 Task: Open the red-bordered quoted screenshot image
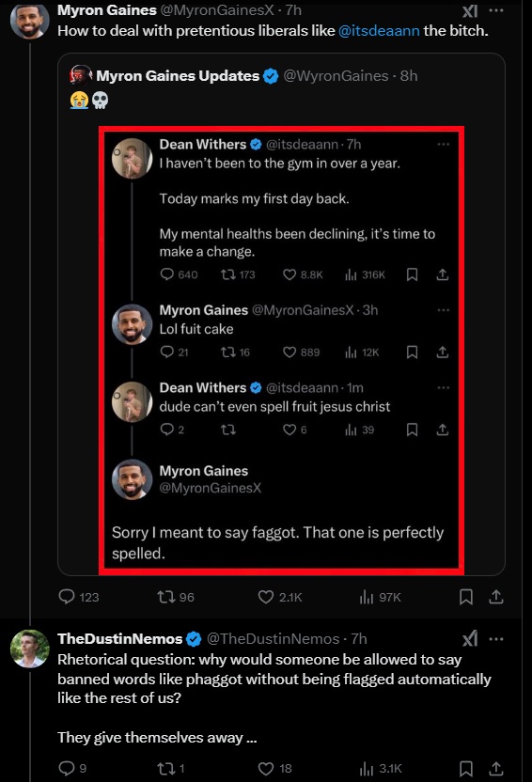[282, 351]
